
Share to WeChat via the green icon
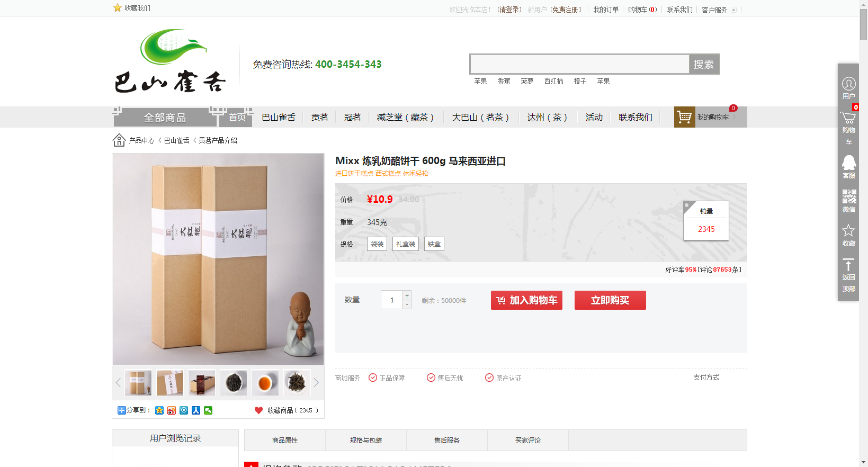coord(208,410)
